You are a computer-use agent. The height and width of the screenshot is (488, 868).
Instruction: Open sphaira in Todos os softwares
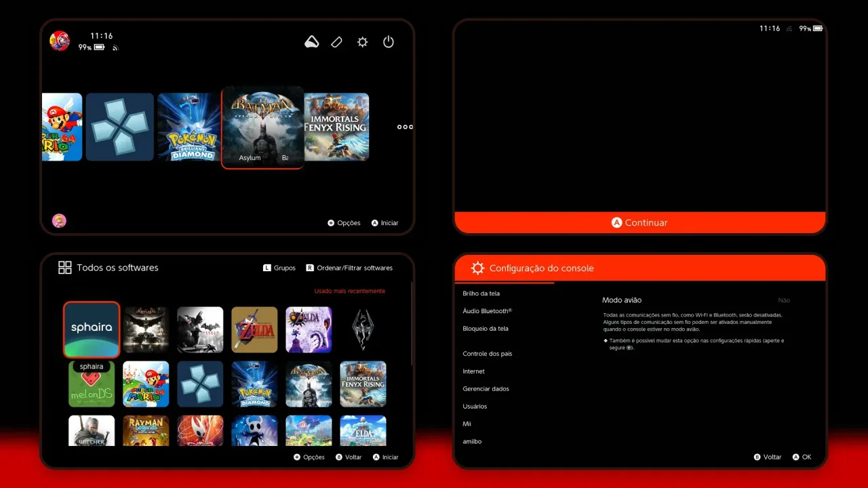[92, 329]
